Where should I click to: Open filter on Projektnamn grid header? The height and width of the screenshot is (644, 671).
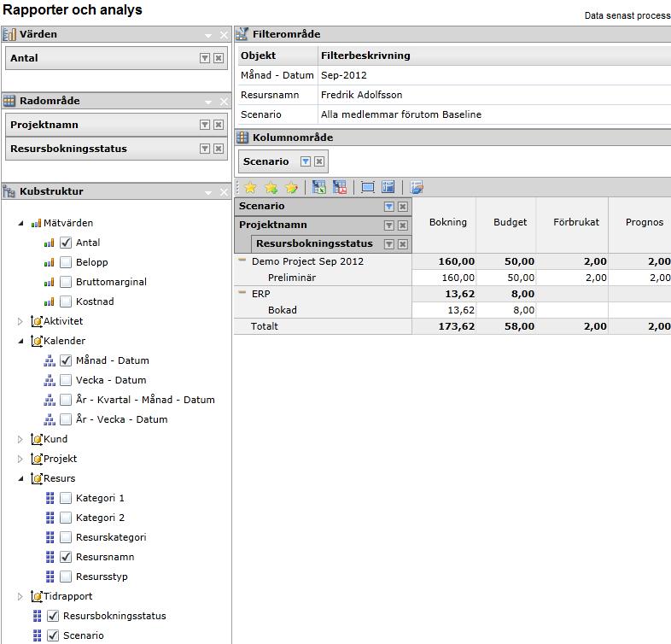pyautogui.click(x=389, y=225)
